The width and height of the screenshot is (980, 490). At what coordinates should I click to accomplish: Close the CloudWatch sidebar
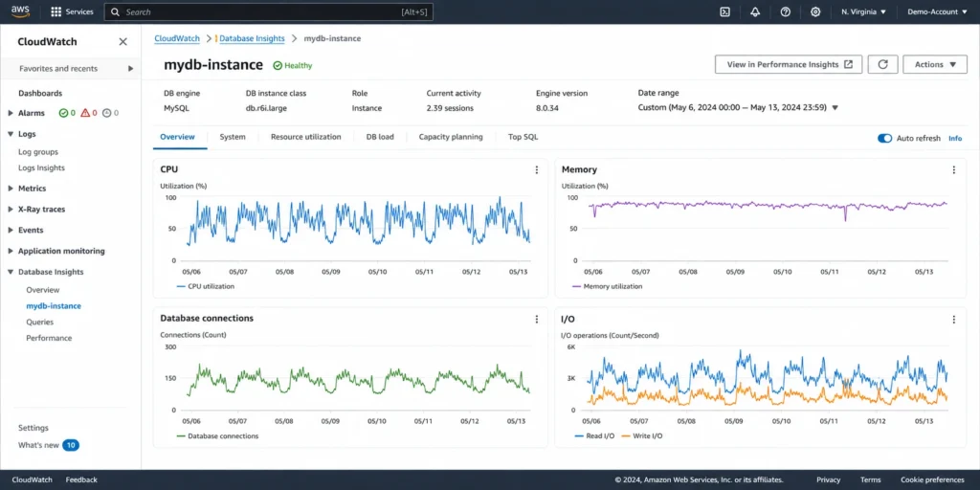point(123,42)
